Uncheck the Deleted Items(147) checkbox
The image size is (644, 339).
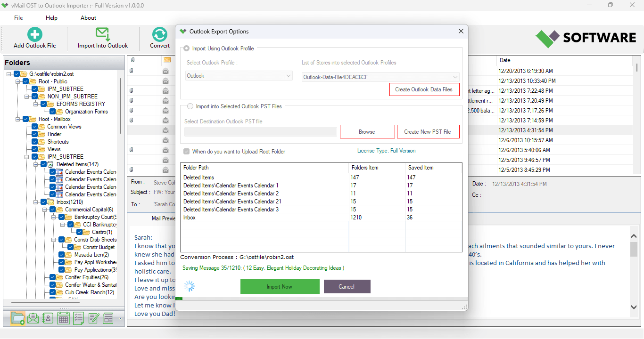44,164
